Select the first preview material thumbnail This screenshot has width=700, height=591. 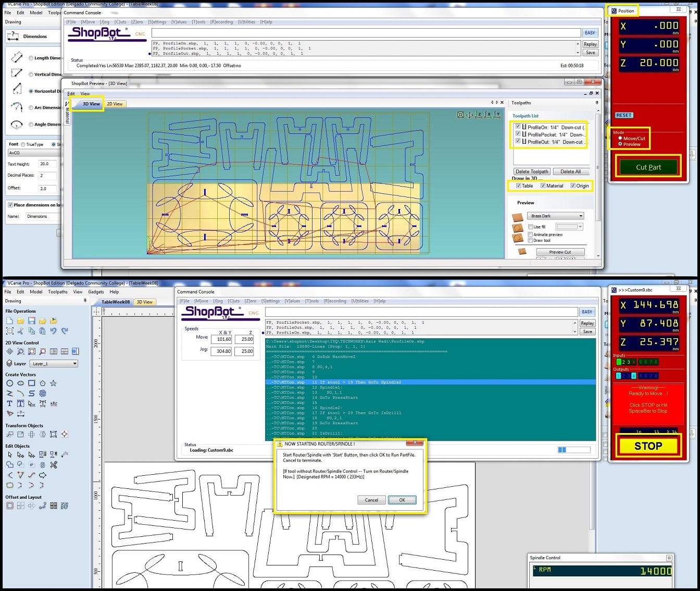click(518, 217)
